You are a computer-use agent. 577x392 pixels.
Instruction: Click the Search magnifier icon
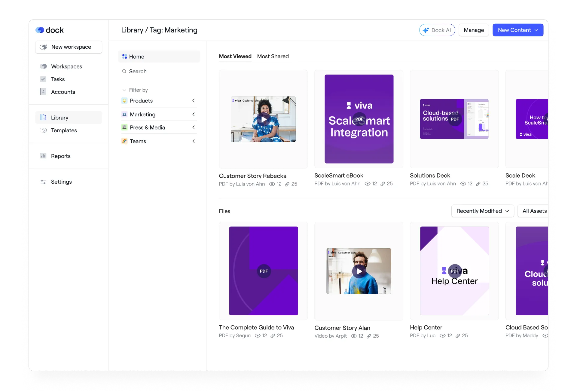[x=124, y=71]
